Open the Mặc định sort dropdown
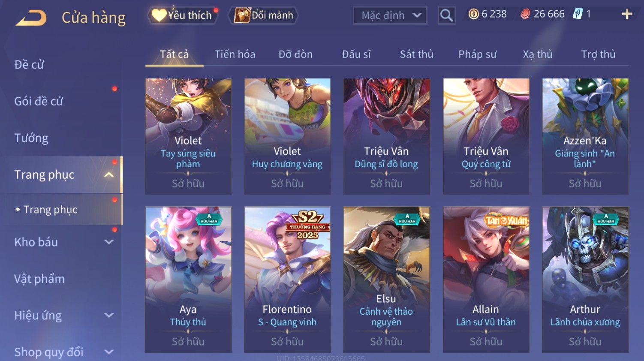 (x=390, y=15)
